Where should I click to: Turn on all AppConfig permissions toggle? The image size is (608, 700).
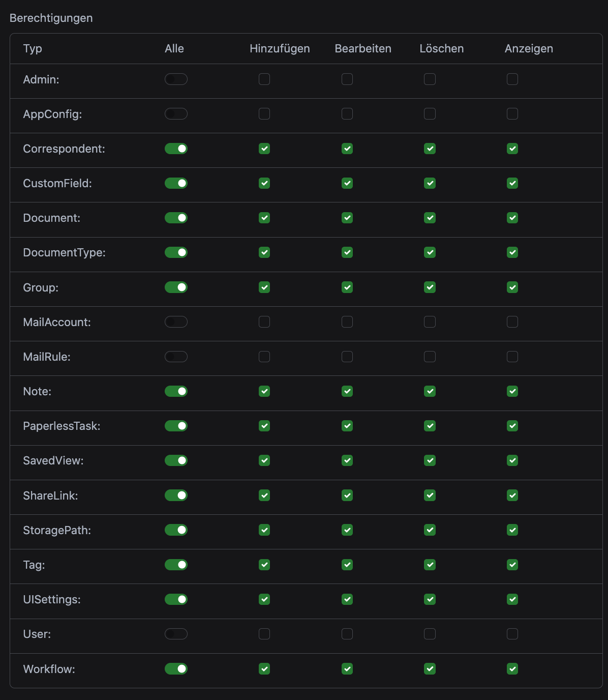(176, 114)
